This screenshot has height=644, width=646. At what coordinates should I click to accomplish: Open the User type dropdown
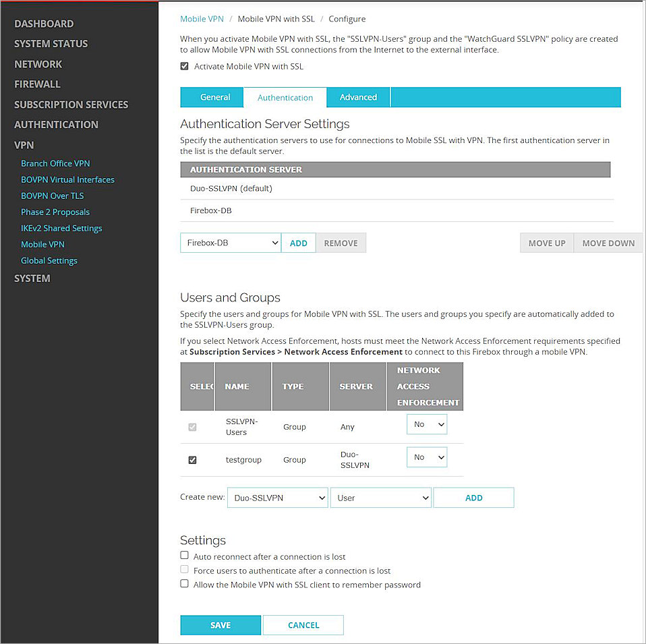pos(380,497)
